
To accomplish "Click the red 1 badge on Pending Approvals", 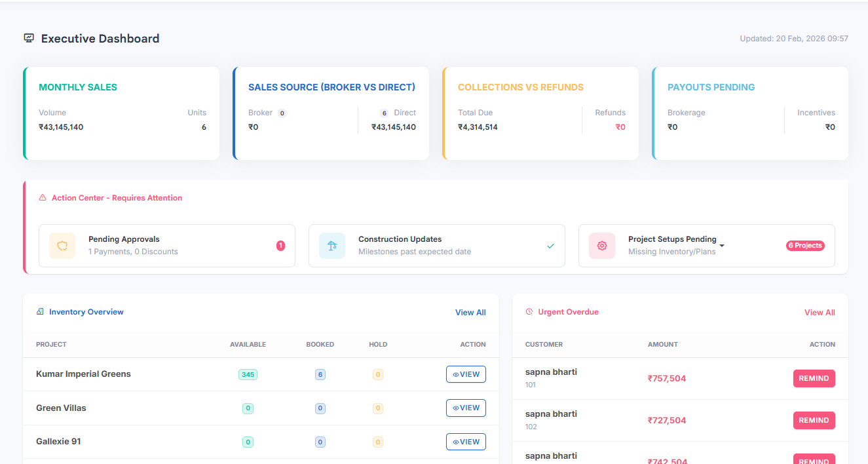I will pos(281,245).
